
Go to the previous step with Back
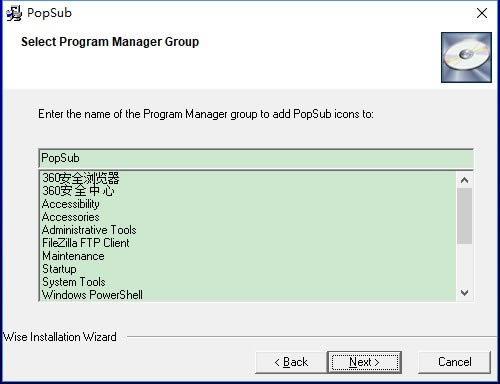pyautogui.click(x=291, y=362)
